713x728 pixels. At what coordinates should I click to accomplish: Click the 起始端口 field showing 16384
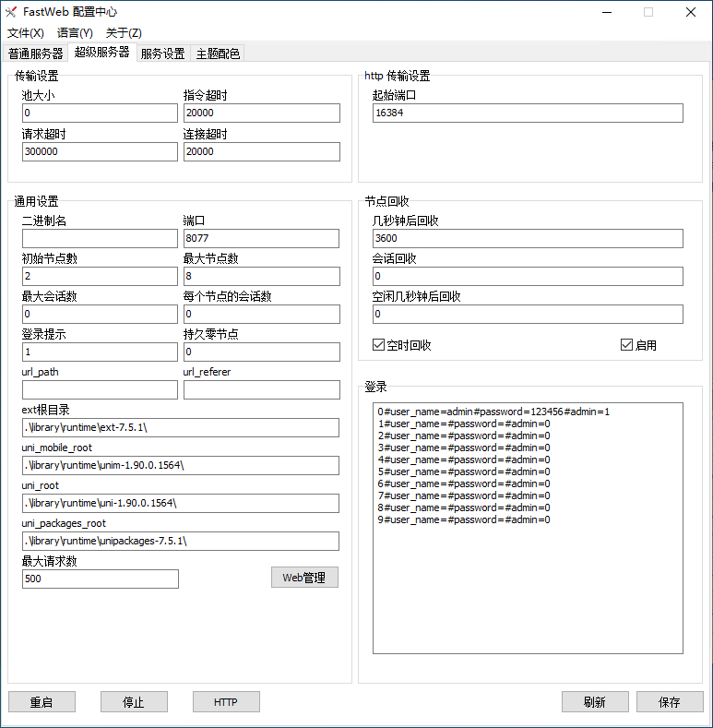pyautogui.click(x=528, y=113)
